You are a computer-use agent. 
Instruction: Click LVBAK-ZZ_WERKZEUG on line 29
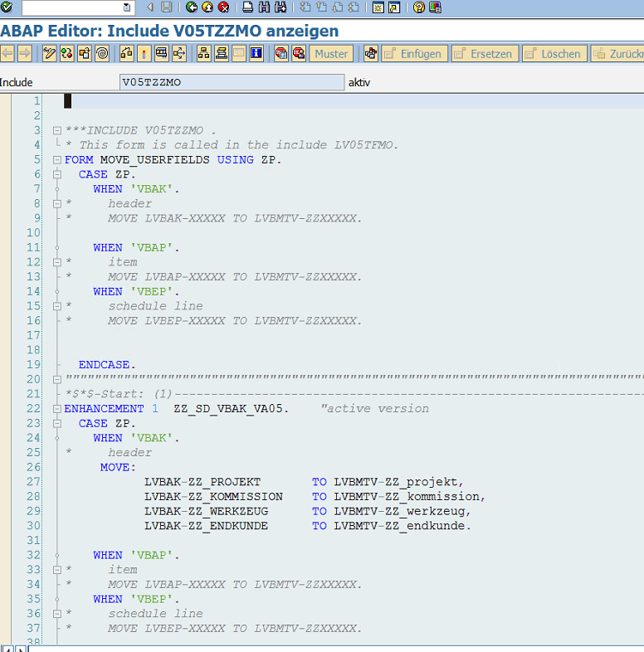point(207,511)
